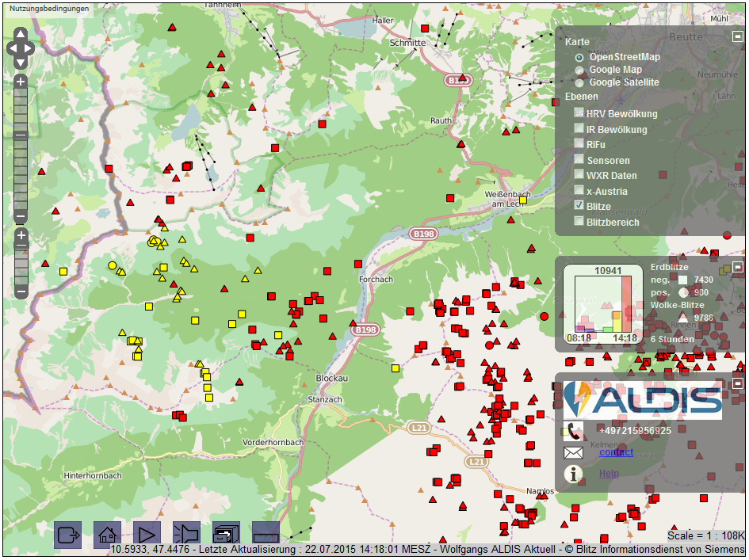Choose the Google Map radio button

click(579, 70)
